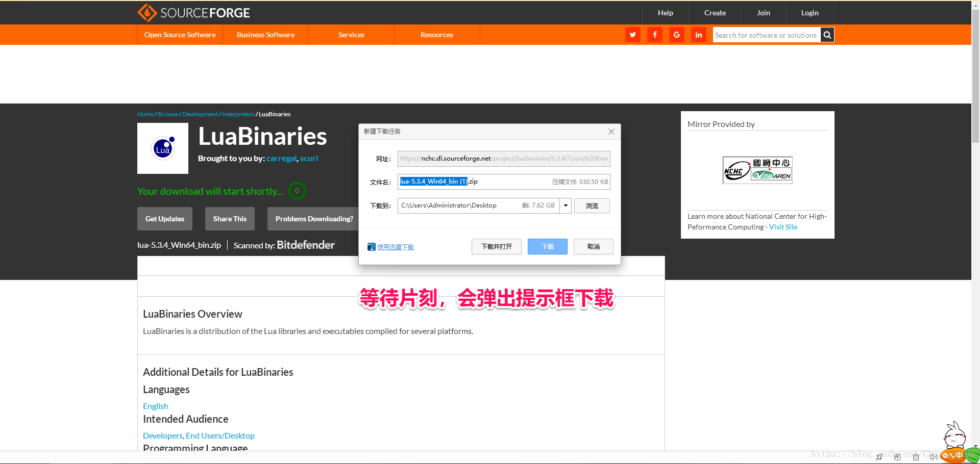
Task: Click the Bitdefender scanned-by logo
Action: pos(306,245)
